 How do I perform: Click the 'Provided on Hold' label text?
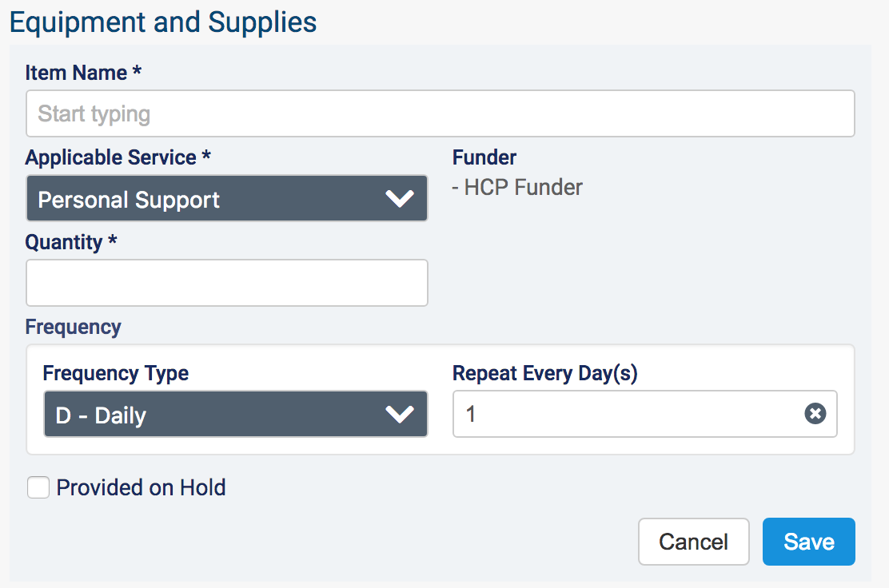point(141,487)
